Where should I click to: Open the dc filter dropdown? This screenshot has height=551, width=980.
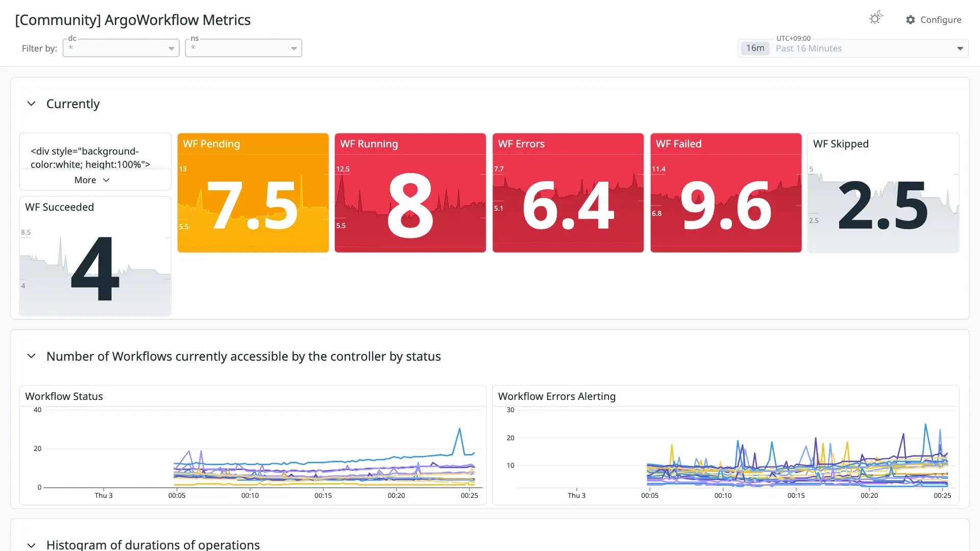[121, 48]
